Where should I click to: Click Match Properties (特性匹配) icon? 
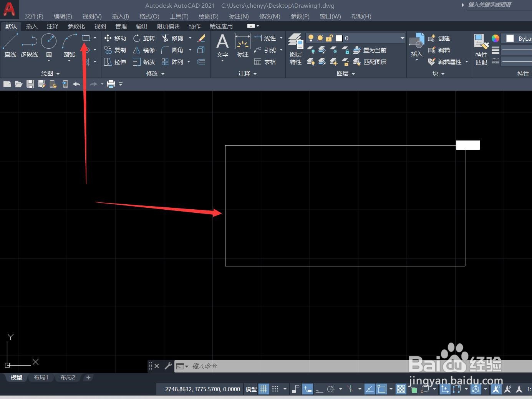click(481, 49)
